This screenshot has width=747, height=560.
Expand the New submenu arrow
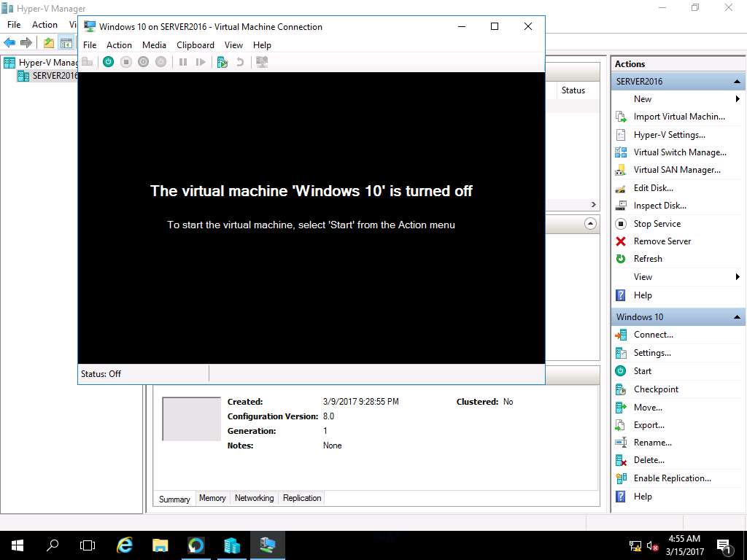[738, 99]
